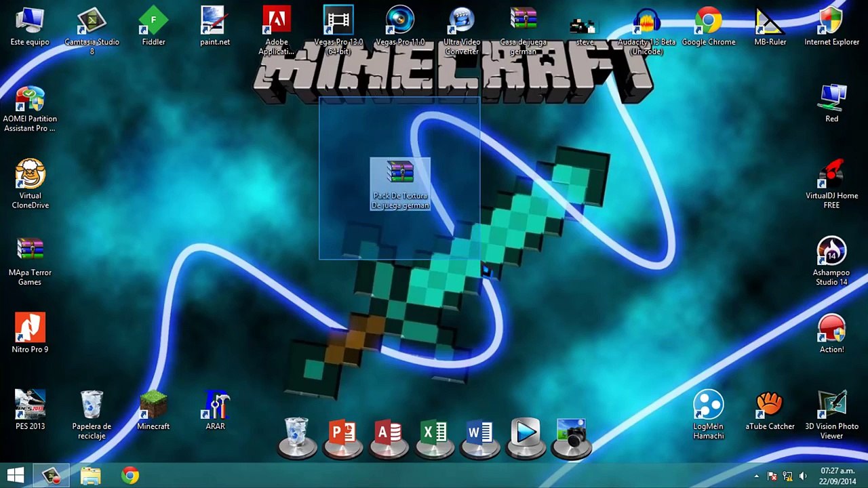Open Ultra Video Converter shortcut

pyautogui.click(x=462, y=30)
